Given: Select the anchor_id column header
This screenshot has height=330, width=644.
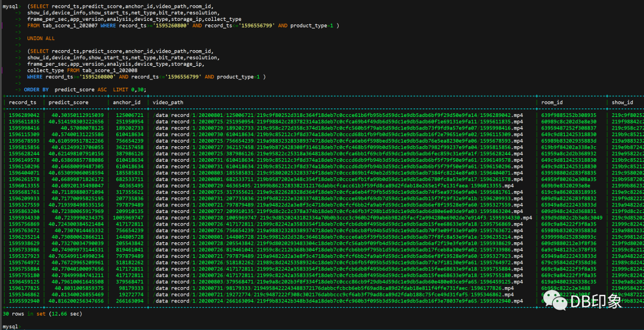Looking at the screenshot, I should [127, 103].
